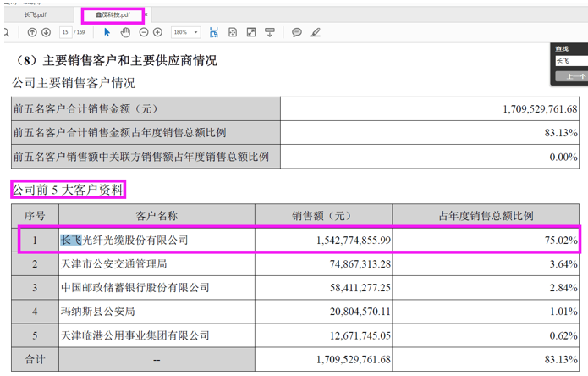The width and height of the screenshot is (588, 376).
Task: Switch to the 长飞.pdf tab
Action: [36, 15]
